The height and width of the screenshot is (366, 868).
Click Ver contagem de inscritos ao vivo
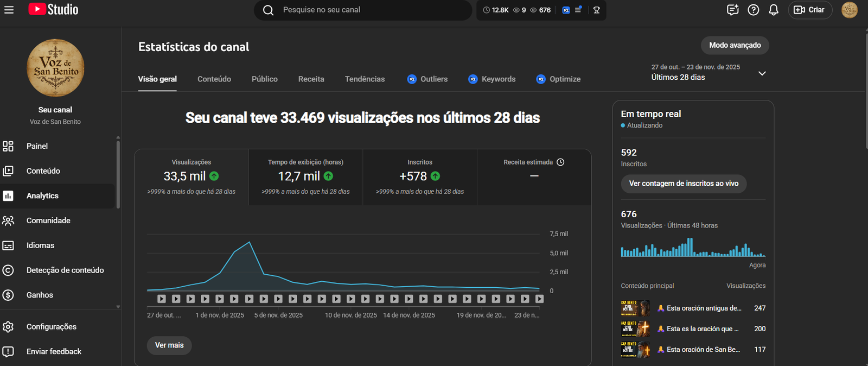684,184
